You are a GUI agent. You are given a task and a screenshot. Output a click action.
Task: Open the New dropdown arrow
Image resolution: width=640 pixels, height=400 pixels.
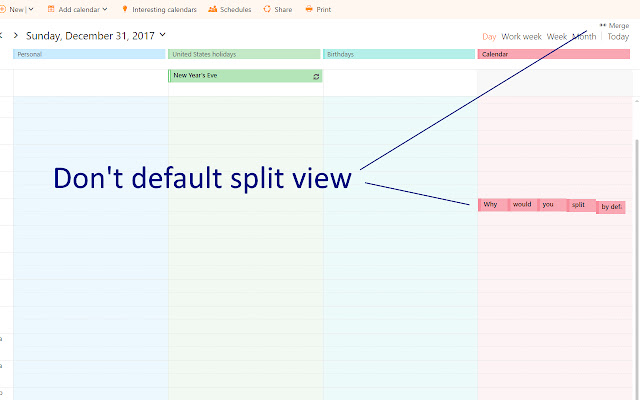(x=31, y=9)
